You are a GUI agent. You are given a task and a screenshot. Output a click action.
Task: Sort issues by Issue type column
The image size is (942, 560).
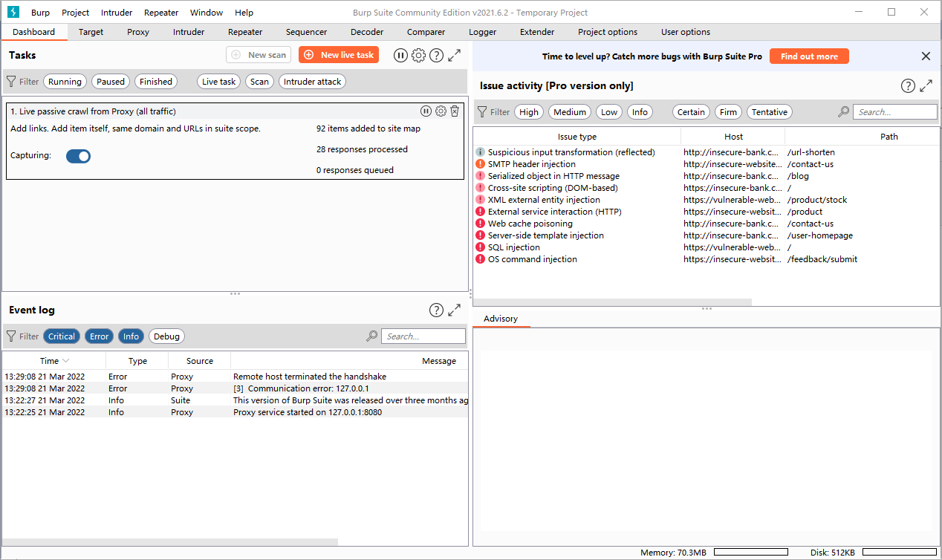(x=577, y=137)
